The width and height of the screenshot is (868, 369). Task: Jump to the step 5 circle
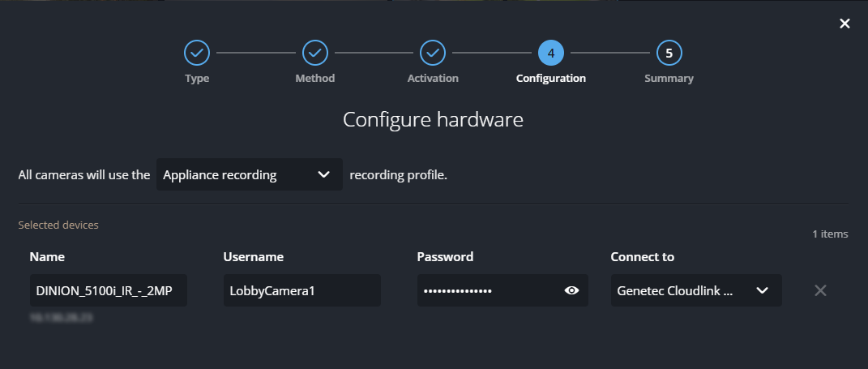coord(669,54)
